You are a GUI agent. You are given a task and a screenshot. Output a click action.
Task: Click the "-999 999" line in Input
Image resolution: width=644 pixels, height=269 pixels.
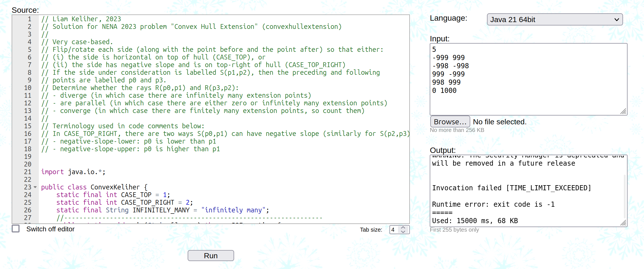(448, 58)
